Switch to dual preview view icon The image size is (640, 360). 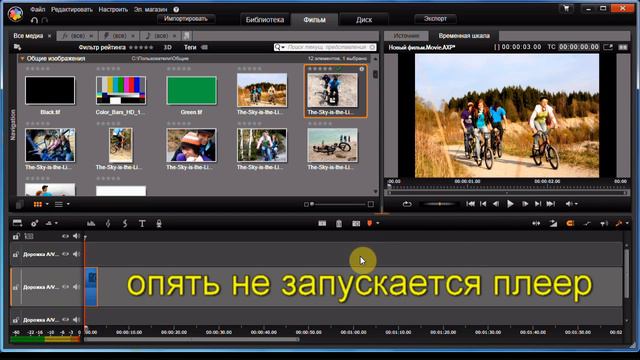tap(623, 47)
